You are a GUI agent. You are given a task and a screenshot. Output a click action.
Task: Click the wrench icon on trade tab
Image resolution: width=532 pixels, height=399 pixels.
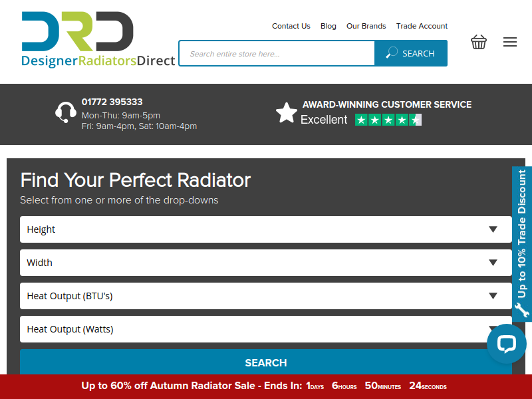pos(522,310)
